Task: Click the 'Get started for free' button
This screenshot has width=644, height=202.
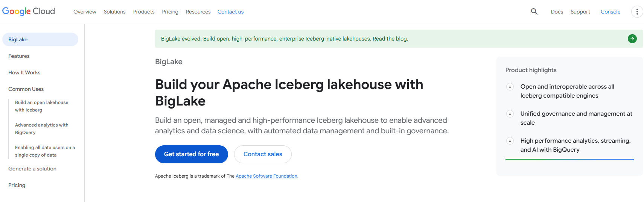Action: pos(191,154)
